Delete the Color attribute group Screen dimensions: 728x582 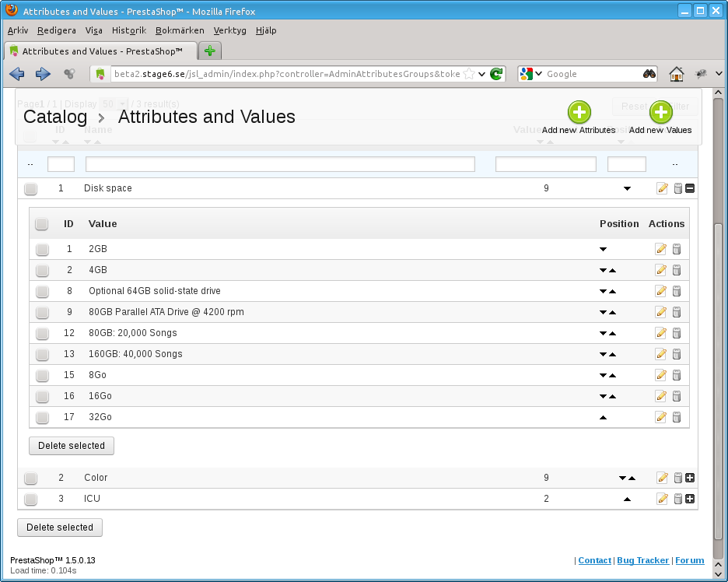click(x=678, y=478)
